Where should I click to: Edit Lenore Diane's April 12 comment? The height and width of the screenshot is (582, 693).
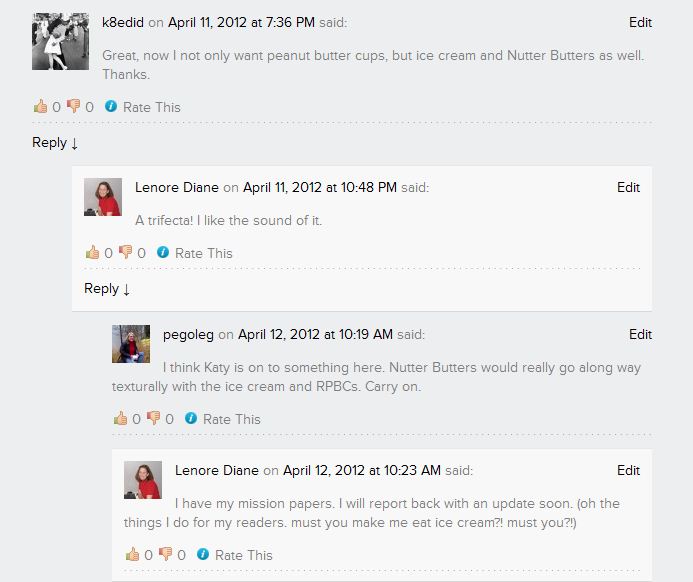(628, 470)
